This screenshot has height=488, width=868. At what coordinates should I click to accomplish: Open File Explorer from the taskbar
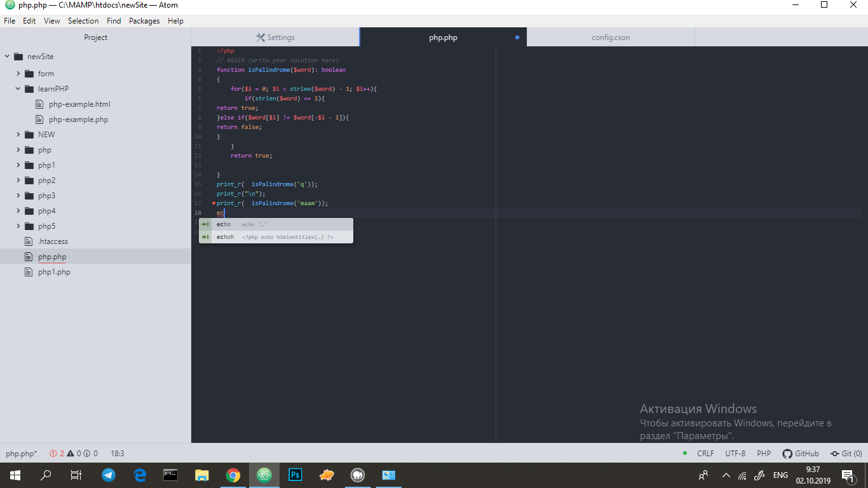pyautogui.click(x=202, y=475)
